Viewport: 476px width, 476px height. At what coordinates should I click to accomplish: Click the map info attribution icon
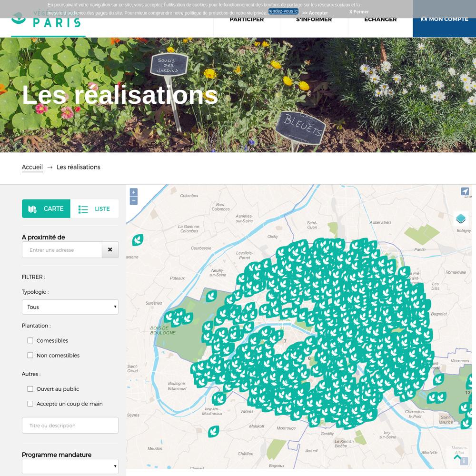click(464, 461)
